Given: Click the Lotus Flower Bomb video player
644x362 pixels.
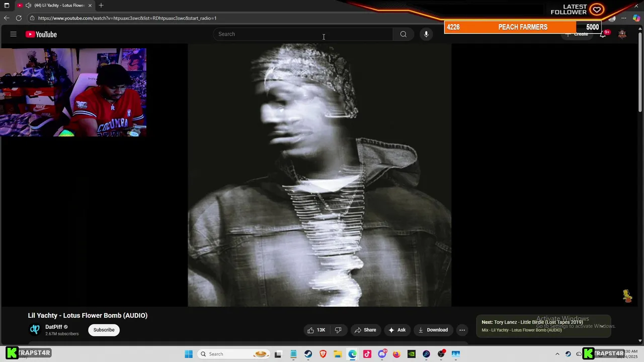Looking at the screenshot, I should pyautogui.click(x=319, y=175).
